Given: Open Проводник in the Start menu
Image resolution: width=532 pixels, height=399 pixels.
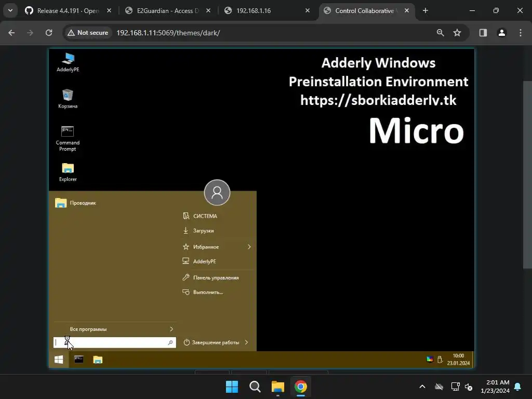Looking at the screenshot, I should [76, 203].
